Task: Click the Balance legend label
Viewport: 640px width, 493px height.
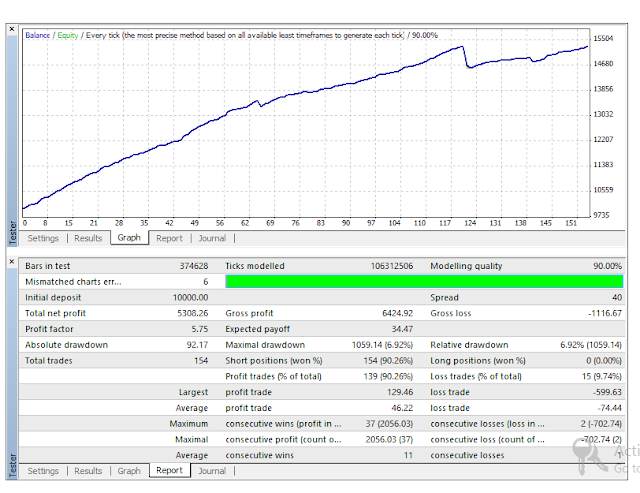Action: coord(38,36)
